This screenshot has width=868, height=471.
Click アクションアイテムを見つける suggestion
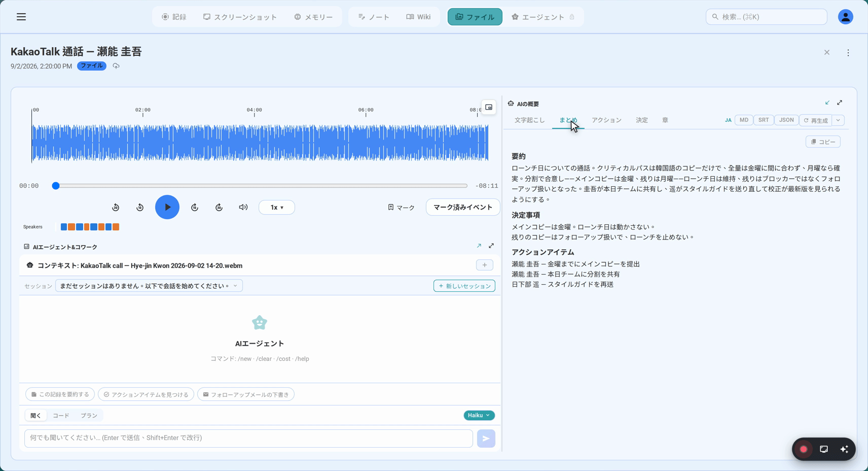pyautogui.click(x=146, y=394)
